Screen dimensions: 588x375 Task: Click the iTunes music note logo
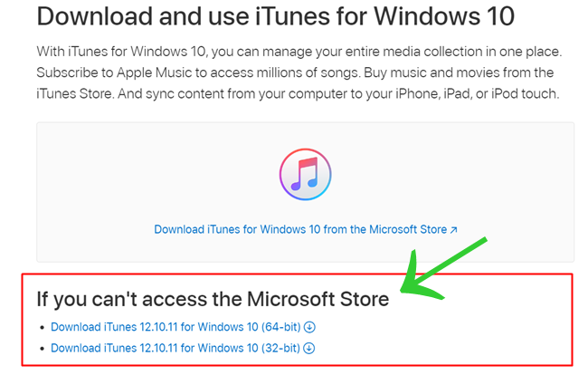click(x=305, y=175)
